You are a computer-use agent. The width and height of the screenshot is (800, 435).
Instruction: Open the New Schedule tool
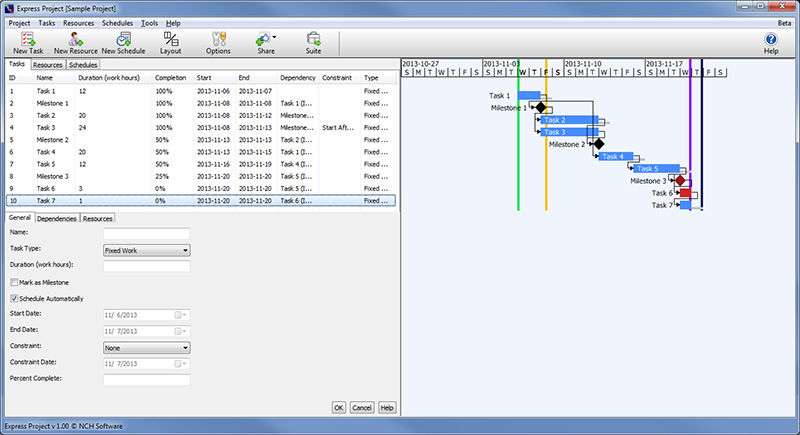click(123, 41)
